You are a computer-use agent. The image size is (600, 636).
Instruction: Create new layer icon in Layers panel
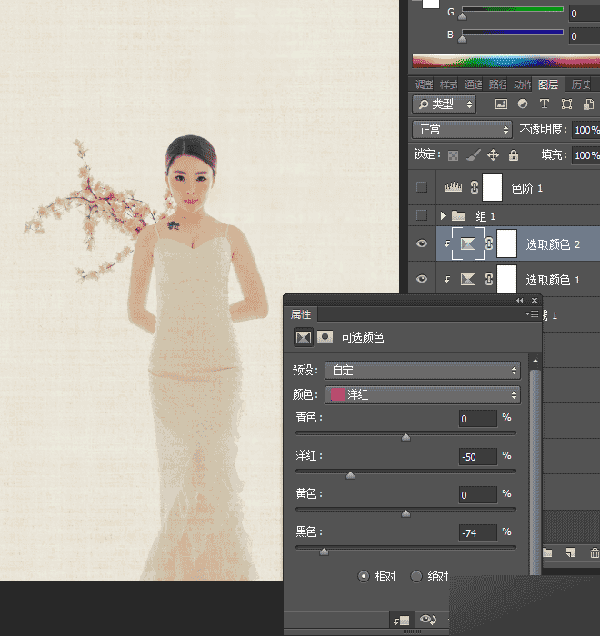point(570,552)
